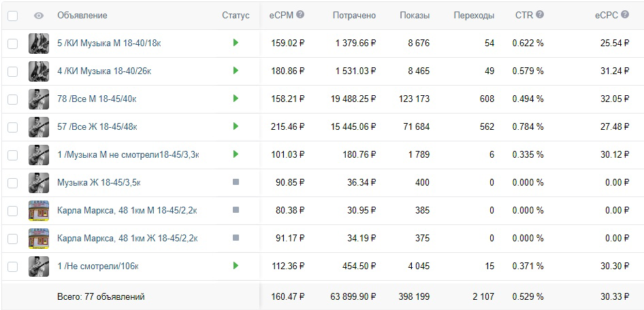This screenshot has height=310, width=644.
Task: Open the Музыка Ж 18-45/3,5к ad link
Action: tap(99, 182)
